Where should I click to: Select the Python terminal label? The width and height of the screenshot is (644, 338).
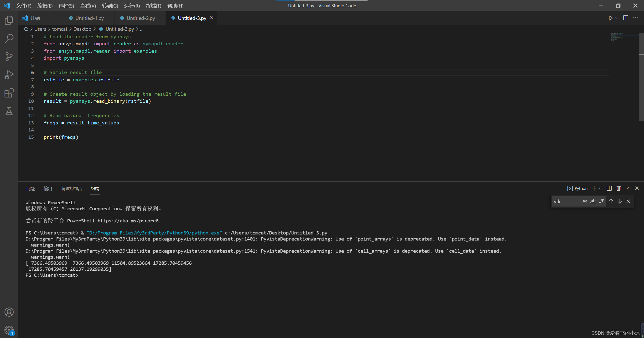point(577,188)
